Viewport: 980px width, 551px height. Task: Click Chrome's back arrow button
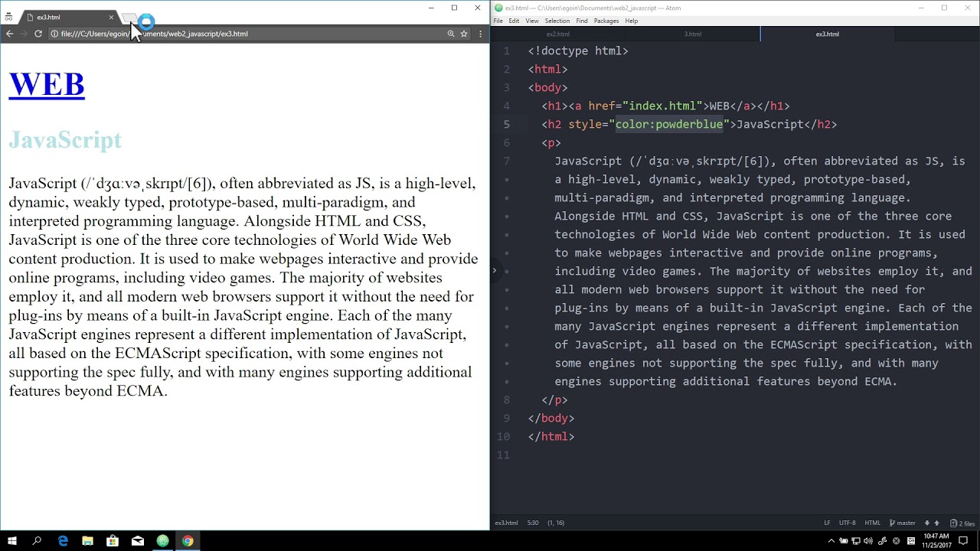[9, 34]
